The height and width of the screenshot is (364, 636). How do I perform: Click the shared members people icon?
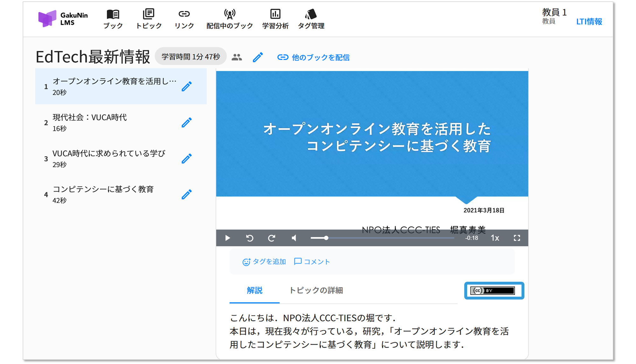237,57
